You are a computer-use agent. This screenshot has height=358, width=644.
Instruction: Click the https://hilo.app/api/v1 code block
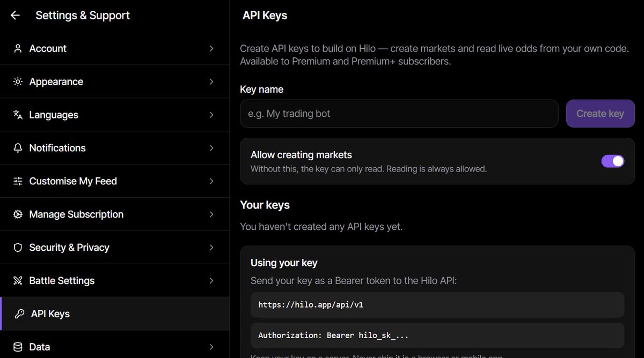tap(437, 305)
